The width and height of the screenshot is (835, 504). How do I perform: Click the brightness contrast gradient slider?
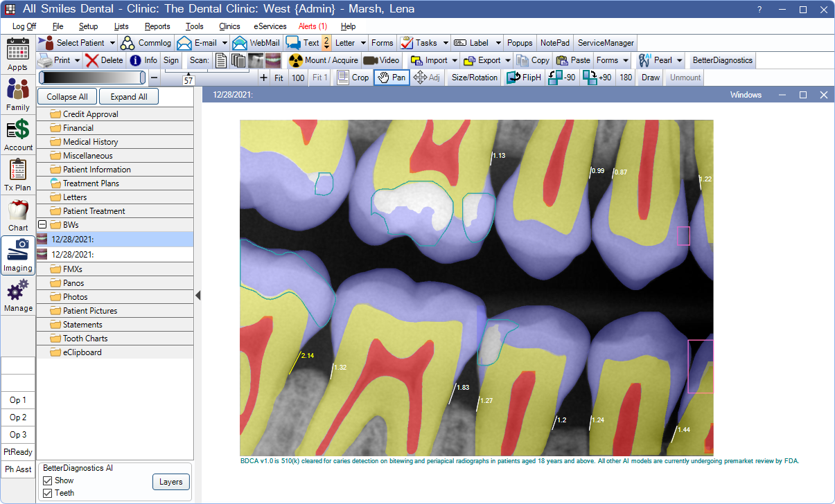click(x=92, y=78)
